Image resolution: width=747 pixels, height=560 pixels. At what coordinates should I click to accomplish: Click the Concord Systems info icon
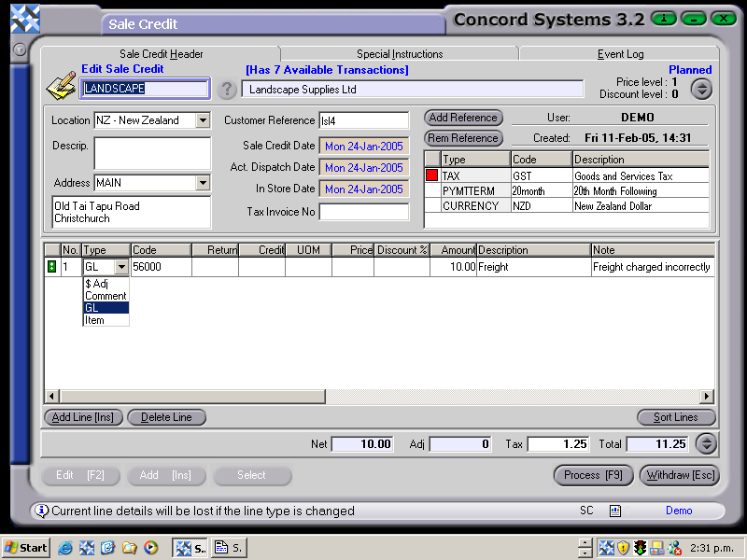tap(664, 18)
